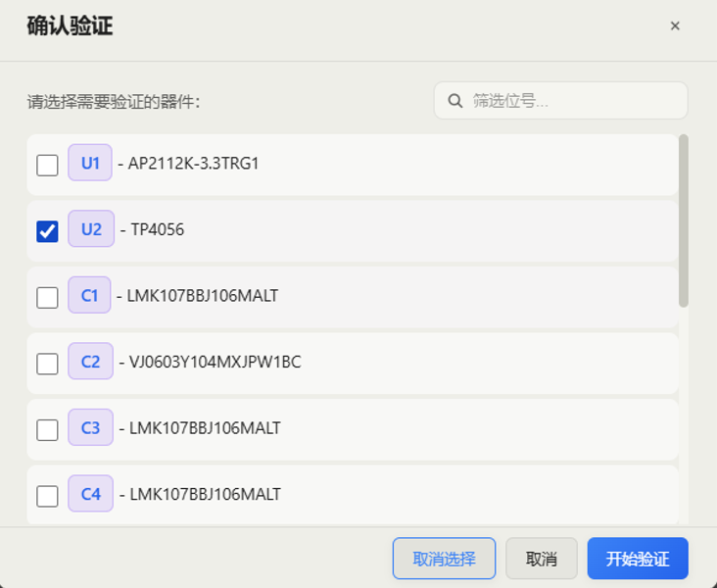Click the VJ0603Y104MXJPW1BC part name text
The width and height of the screenshot is (717, 588).
[x=215, y=362]
